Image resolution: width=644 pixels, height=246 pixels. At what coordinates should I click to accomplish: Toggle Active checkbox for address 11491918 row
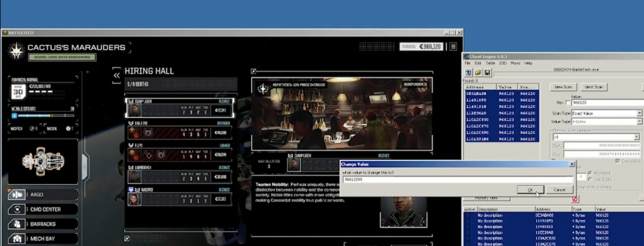coord(469,227)
